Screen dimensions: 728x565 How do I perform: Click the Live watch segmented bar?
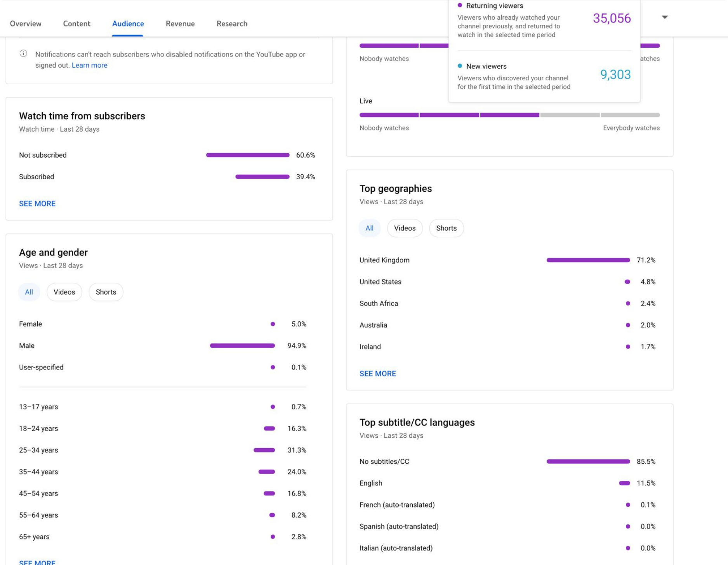click(509, 115)
